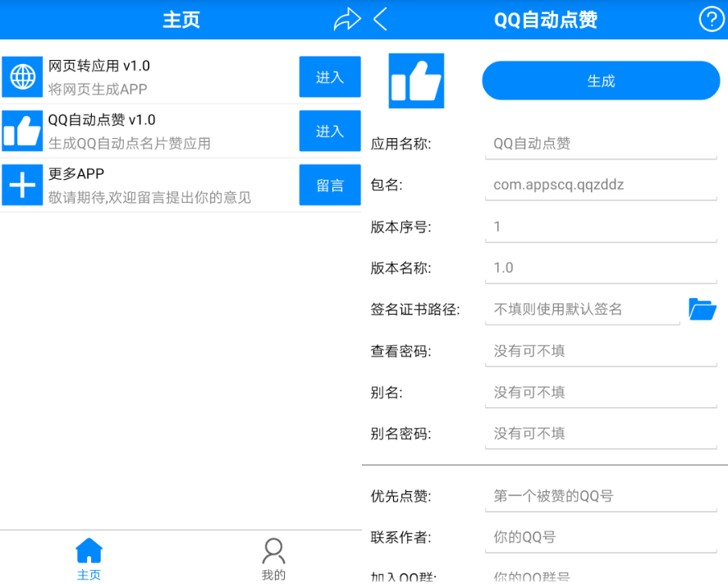This screenshot has width=728, height=584.
Task: Tap the 主页 header title
Action: pos(181,20)
